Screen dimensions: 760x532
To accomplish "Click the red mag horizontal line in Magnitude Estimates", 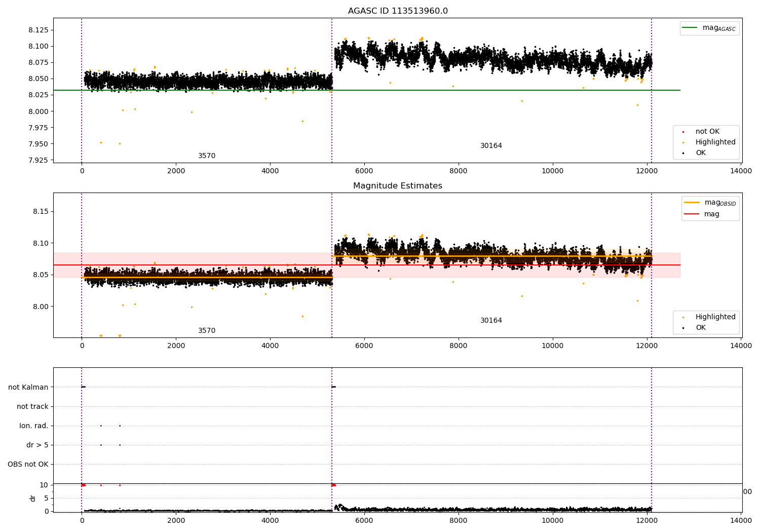I will pos(367,265).
